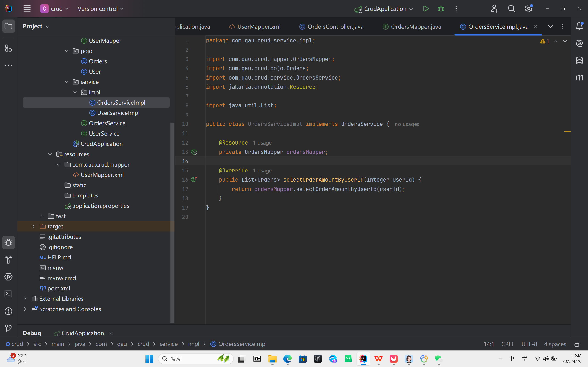This screenshot has height=367, width=588.
Task: Open the Git tool window icon
Action: pos(8,328)
